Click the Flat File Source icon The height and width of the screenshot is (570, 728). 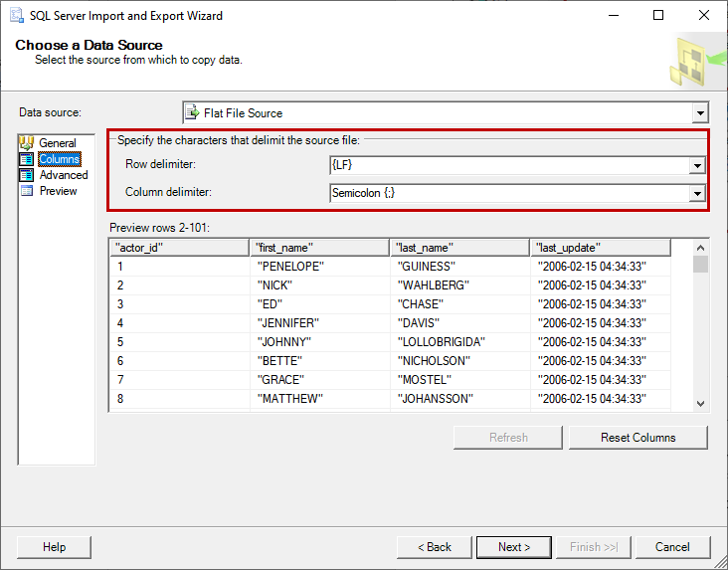(x=193, y=113)
